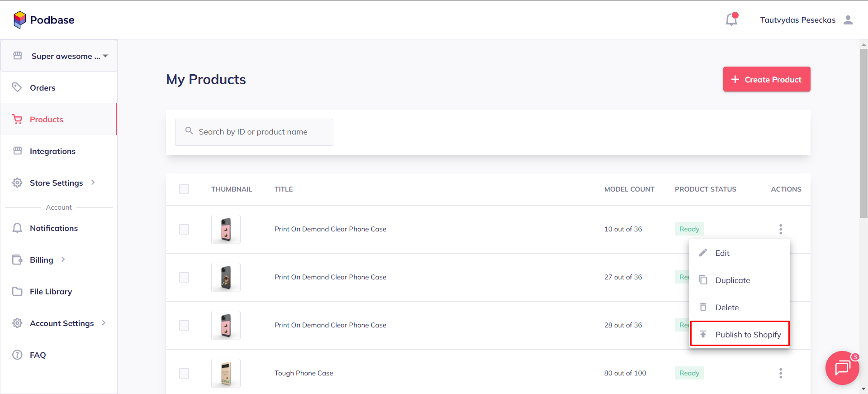
Task: Click the user profile avatar icon
Action: pyautogui.click(x=848, y=20)
